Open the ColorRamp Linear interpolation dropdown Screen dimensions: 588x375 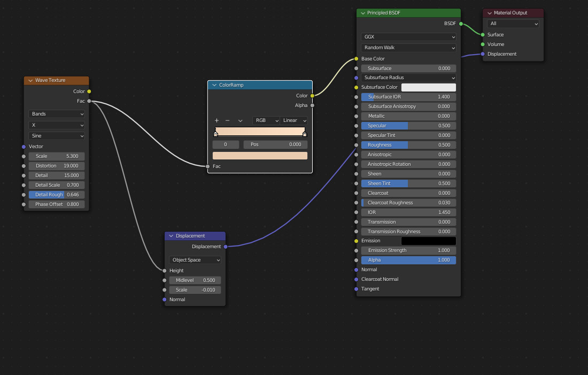(x=294, y=120)
